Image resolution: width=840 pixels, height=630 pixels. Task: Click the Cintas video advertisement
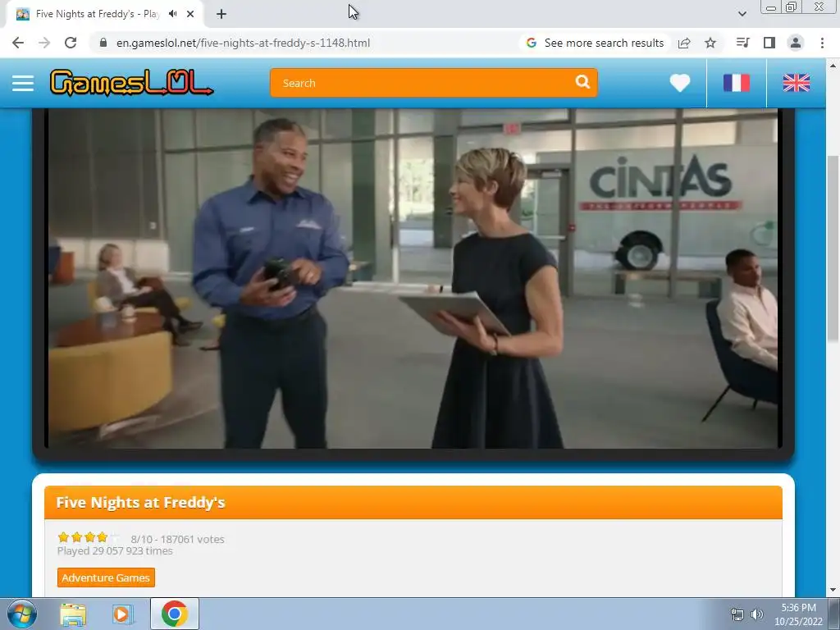coord(413,279)
